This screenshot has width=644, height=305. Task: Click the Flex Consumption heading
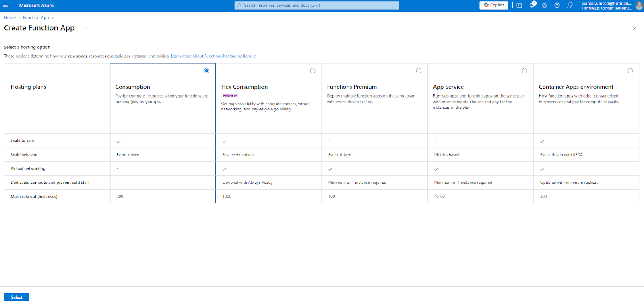click(x=244, y=87)
